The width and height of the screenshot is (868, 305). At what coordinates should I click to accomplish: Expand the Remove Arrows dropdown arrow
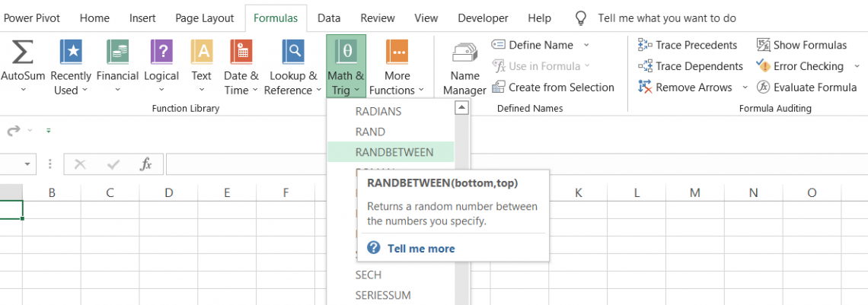(745, 87)
